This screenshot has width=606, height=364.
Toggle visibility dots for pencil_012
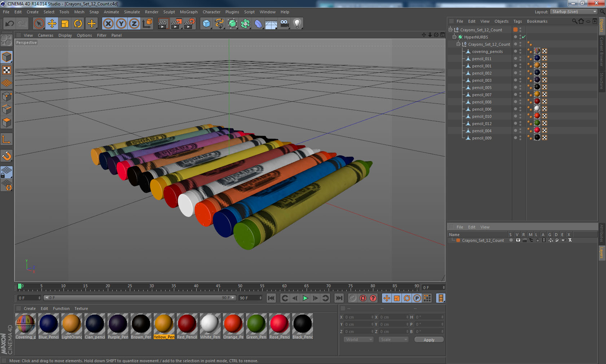[x=520, y=123]
